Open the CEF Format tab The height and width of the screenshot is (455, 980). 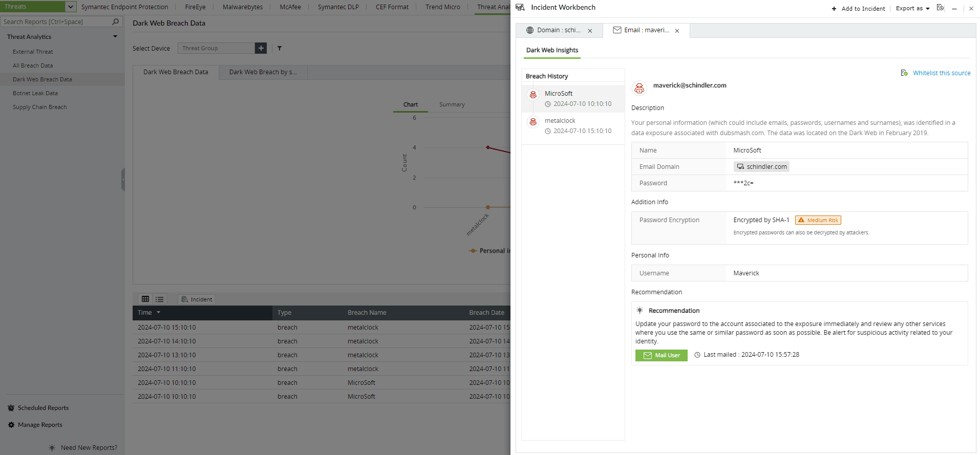pos(392,7)
